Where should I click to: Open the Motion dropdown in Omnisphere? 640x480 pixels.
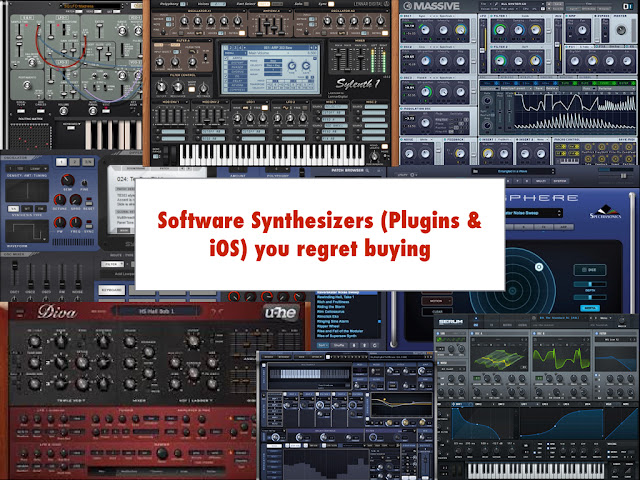pyautogui.click(x=436, y=301)
